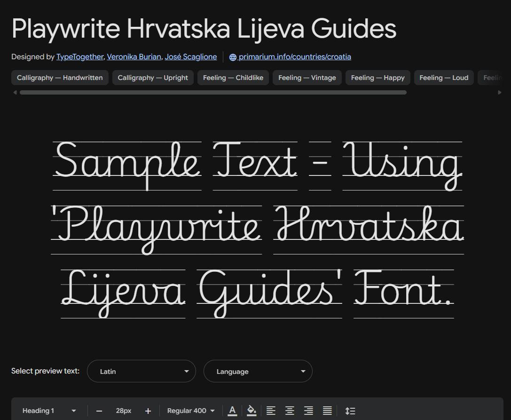Center align preview text
This screenshot has height=420, width=511.
(290, 411)
